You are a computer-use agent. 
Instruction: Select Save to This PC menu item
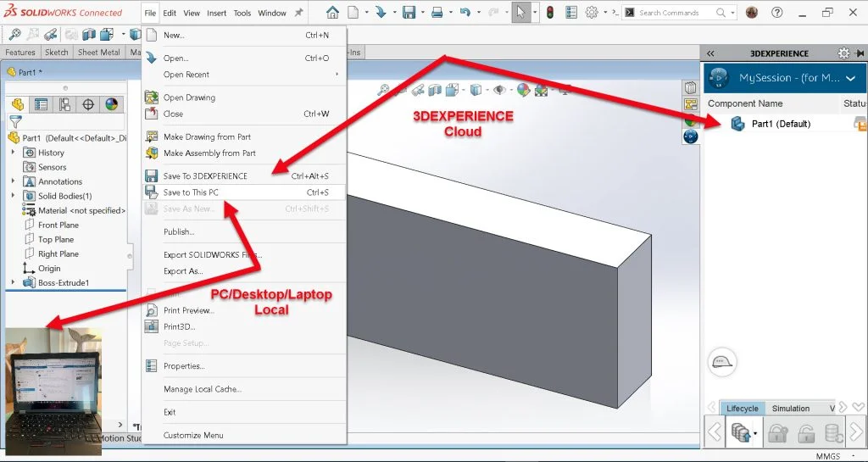[x=191, y=192]
